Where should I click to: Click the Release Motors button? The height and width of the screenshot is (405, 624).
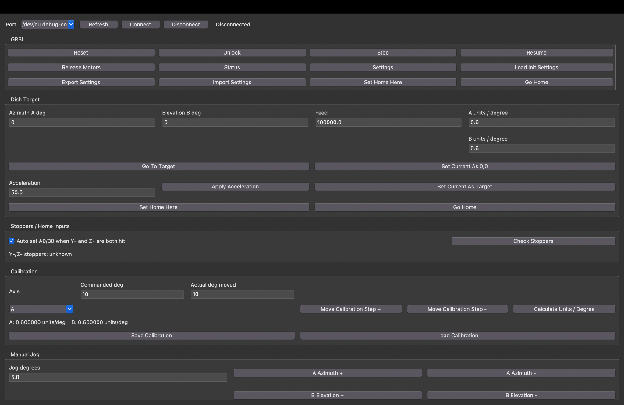pos(81,67)
